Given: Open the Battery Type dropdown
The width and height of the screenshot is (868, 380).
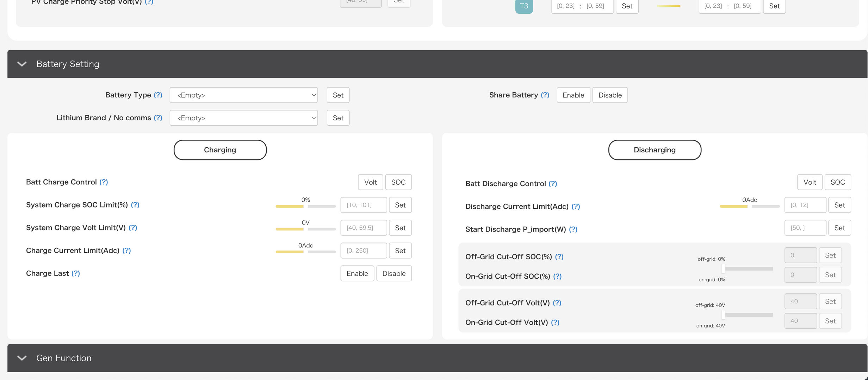Looking at the screenshot, I should (x=243, y=95).
